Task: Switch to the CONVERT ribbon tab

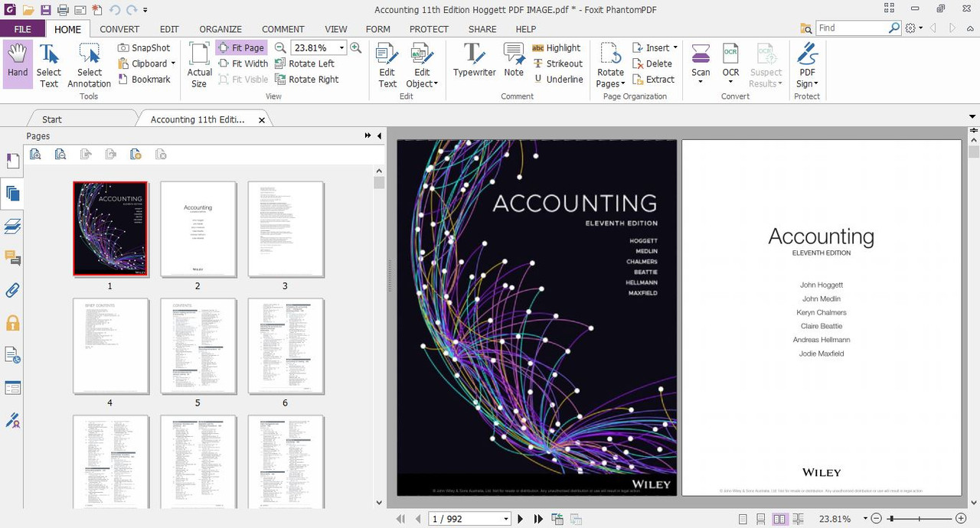Action: (x=119, y=29)
